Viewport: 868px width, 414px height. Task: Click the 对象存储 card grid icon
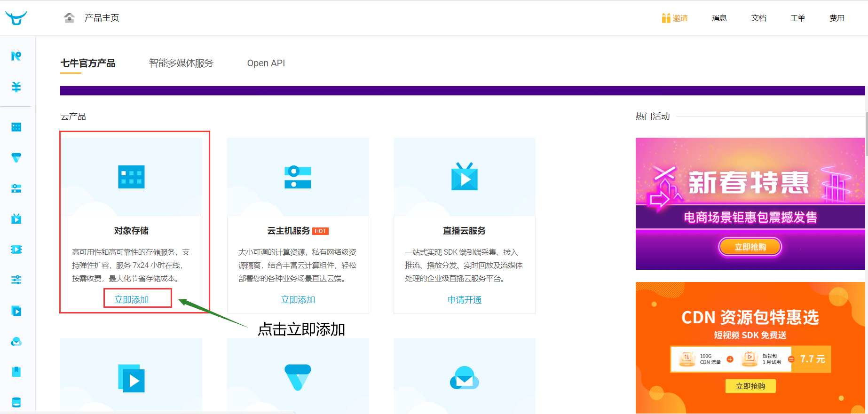coord(131,177)
